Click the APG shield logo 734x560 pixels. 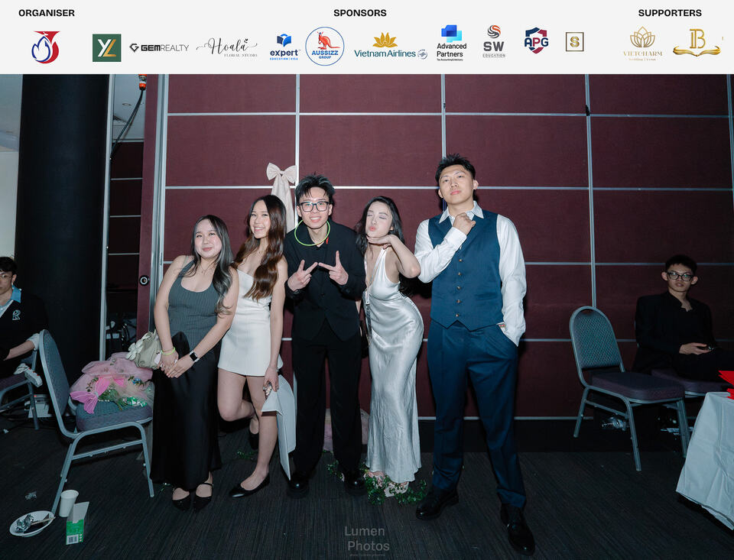tap(536, 40)
